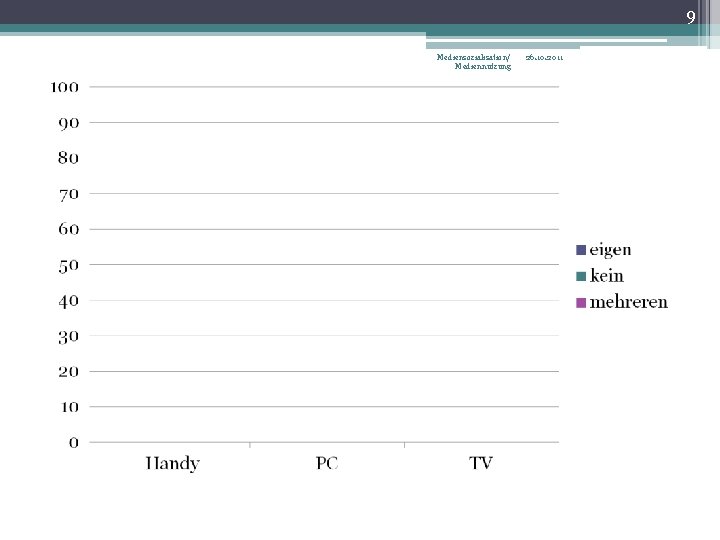Click the 'kein' legend color swatch
The height and width of the screenshot is (540, 720).
[x=581, y=276]
